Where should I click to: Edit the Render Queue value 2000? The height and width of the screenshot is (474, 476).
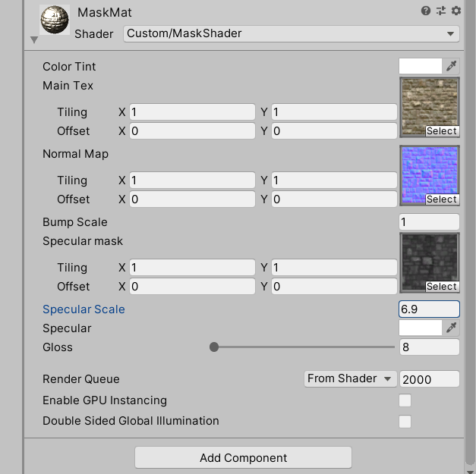[x=429, y=379]
